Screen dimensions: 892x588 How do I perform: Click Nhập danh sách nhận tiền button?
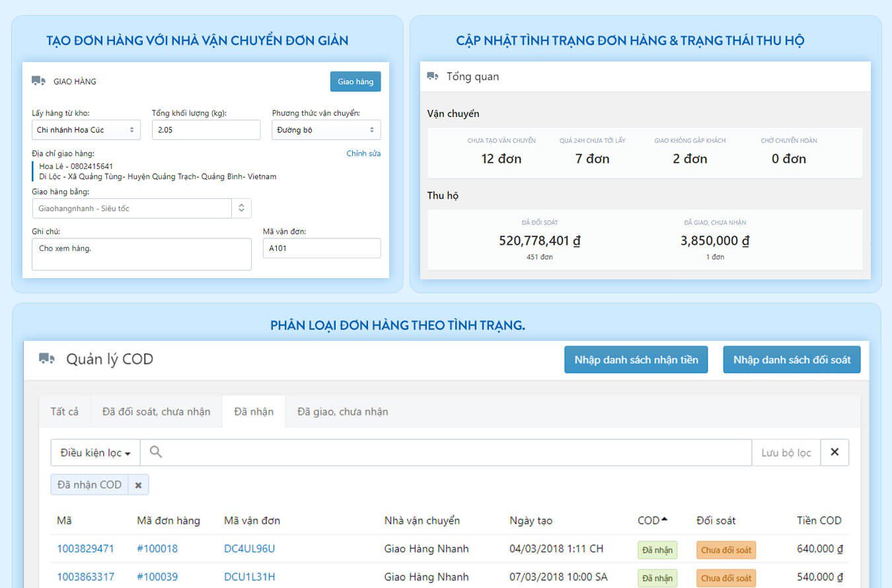(x=636, y=360)
